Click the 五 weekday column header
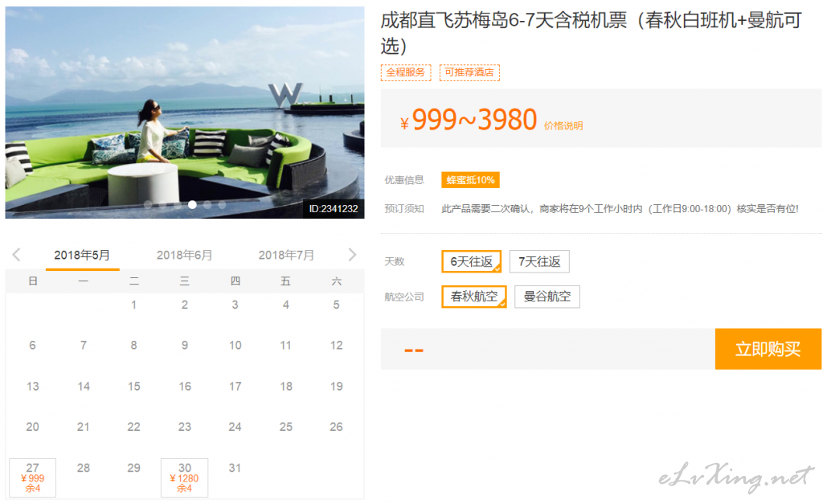The height and width of the screenshot is (504, 823). [x=285, y=281]
